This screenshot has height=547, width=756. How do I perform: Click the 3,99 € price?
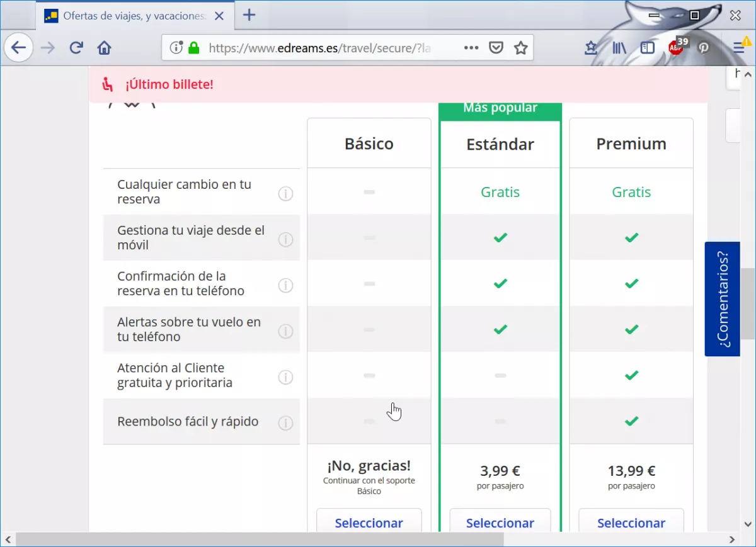coord(500,471)
